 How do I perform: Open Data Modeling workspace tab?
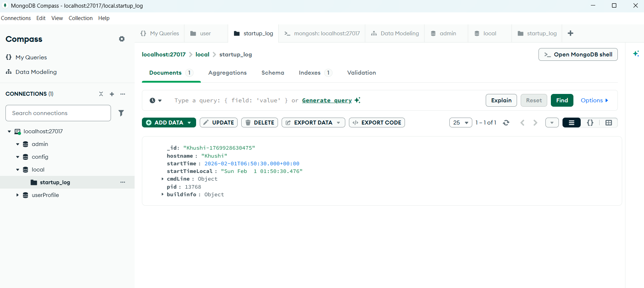pos(395,33)
